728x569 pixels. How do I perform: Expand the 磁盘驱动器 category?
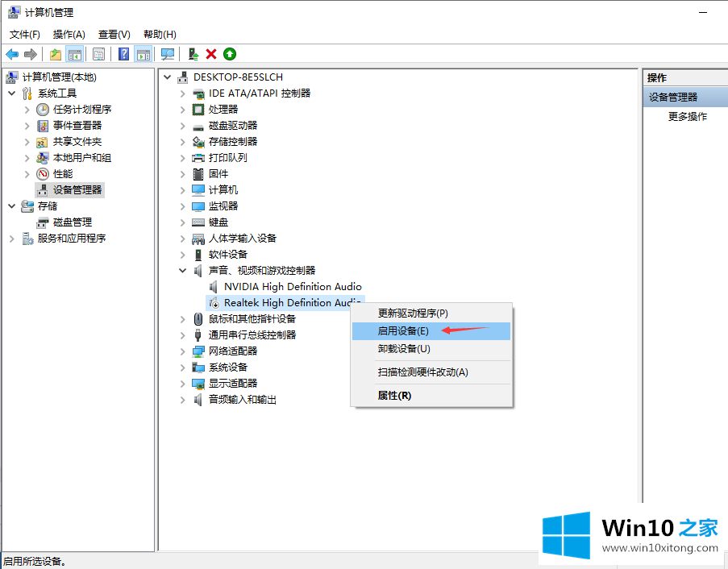click(x=182, y=126)
